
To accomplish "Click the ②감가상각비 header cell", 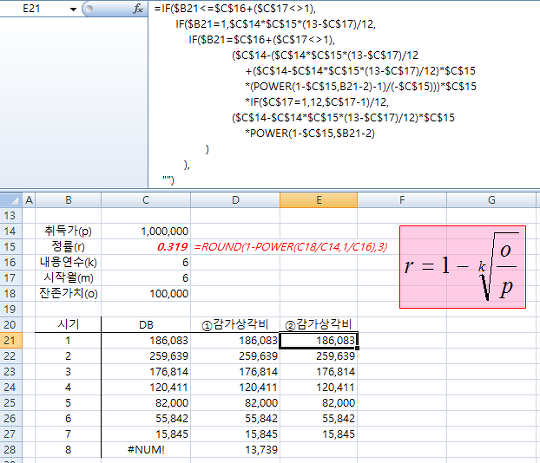I will pyautogui.click(x=319, y=325).
